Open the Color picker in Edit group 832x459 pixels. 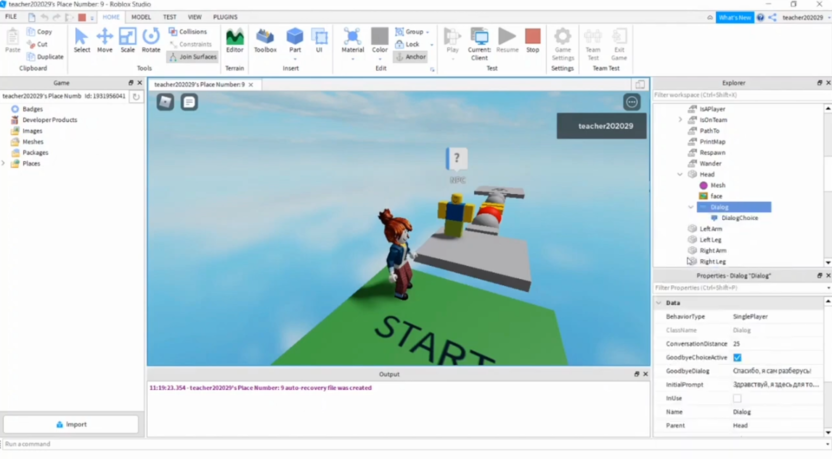380,40
